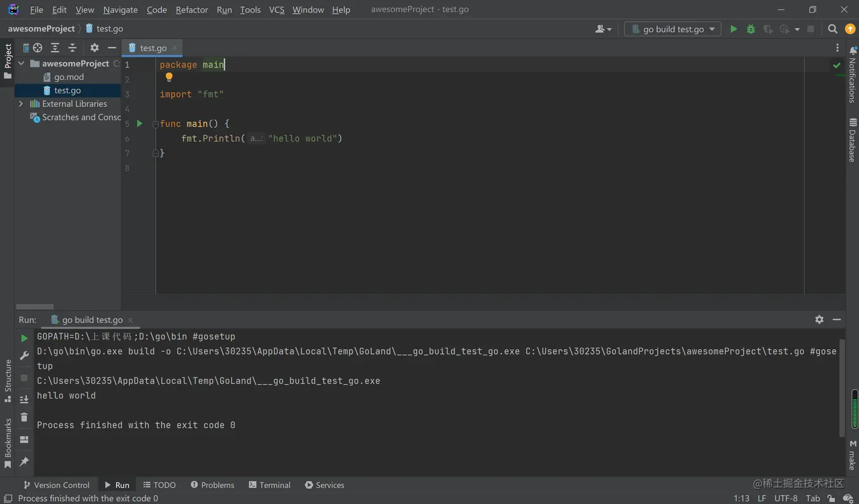859x504 pixels.
Task: Open the Problems tool window button
Action: 212,485
